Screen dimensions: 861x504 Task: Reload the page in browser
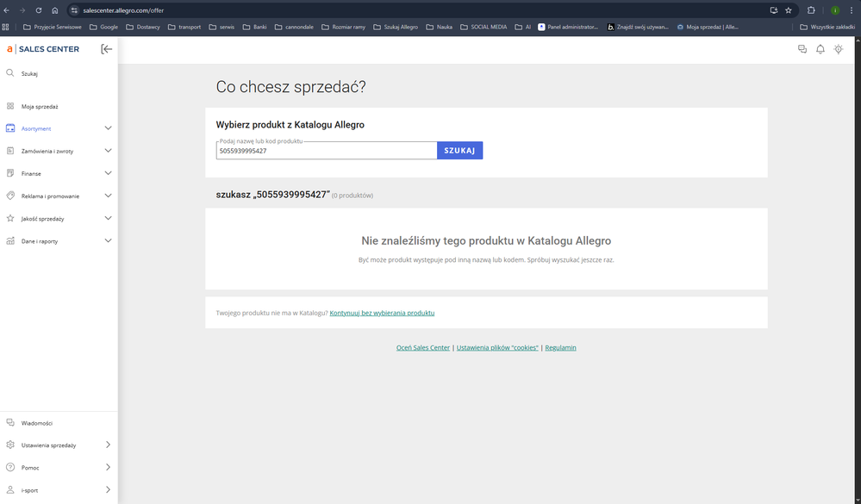pos(39,10)
